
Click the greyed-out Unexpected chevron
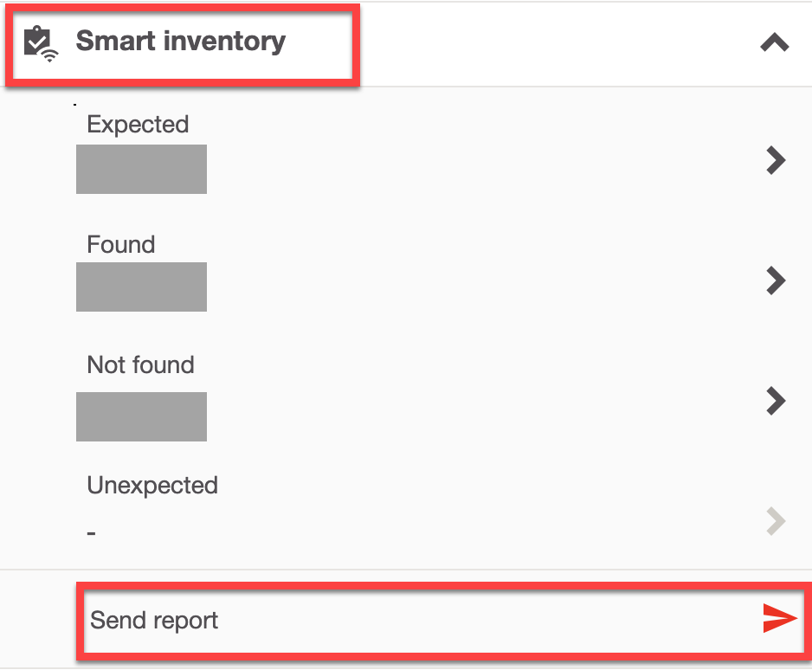[776, 521]
